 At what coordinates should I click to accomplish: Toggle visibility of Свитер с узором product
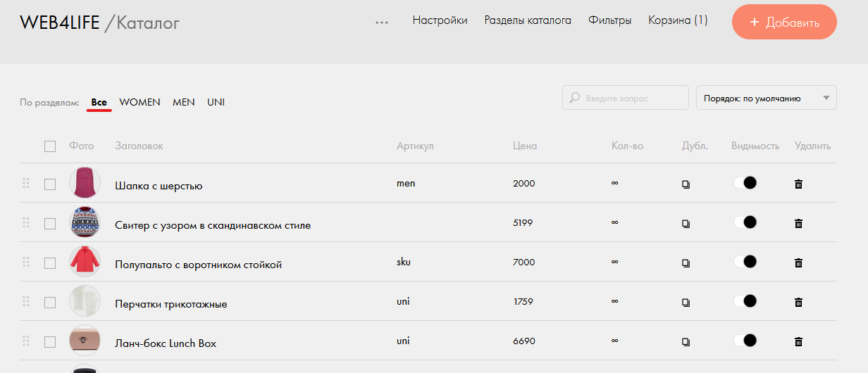(745, 222)
